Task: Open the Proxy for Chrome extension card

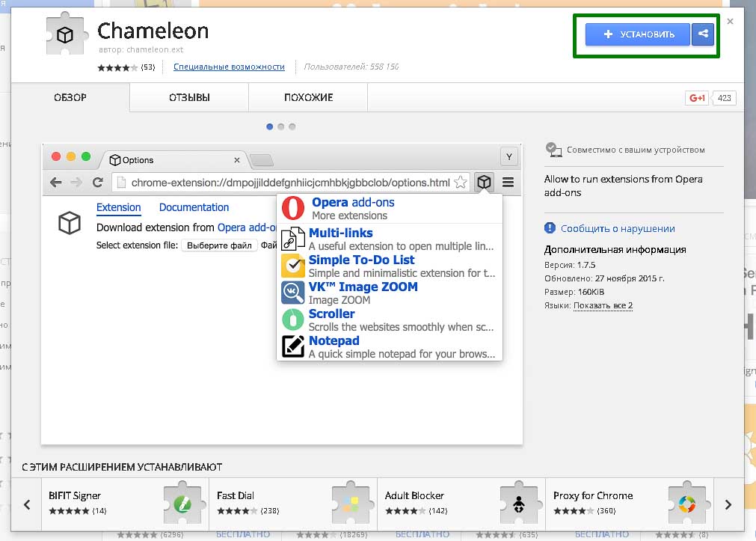Action: click(x=630, y=504)
